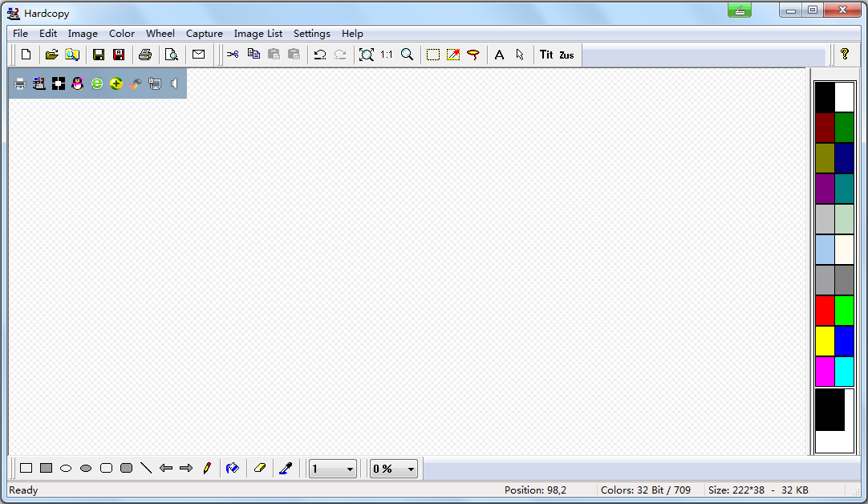Open the zoom magnifier tool
Image resolution: width=868 pixels, height=504 pixels.
(x=408, y=54)
